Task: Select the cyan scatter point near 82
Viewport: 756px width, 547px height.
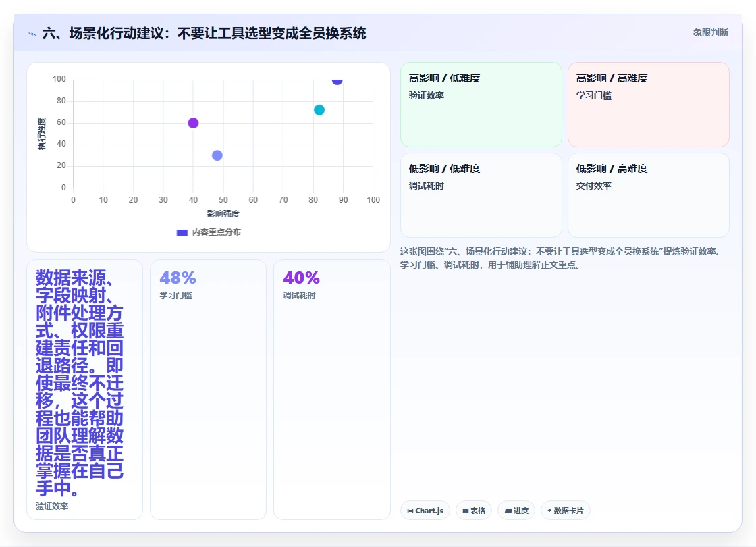Action: 319,110
